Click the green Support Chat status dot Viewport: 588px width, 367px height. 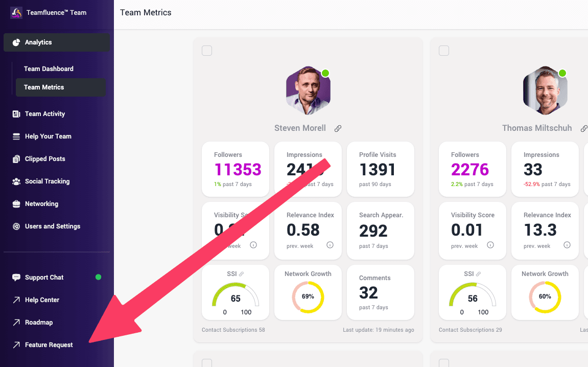[x=98, y=278]
